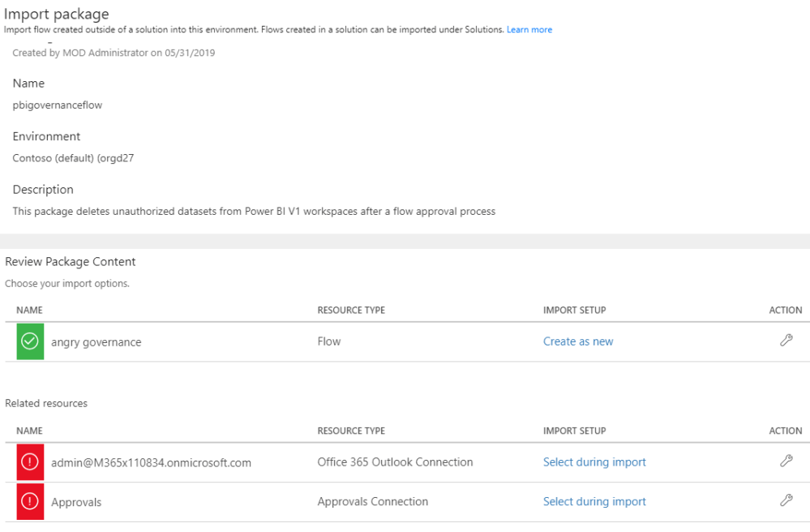This screenshot has width=810, height=532.
Task: Click red alert icon next to admin connection
Action: pyautogui.click(x=29, y=461)
